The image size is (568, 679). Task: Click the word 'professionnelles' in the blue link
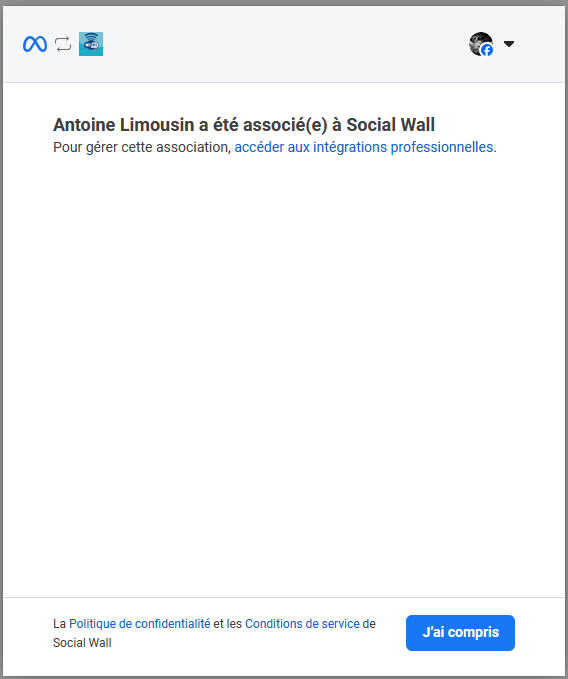[442, 147]
